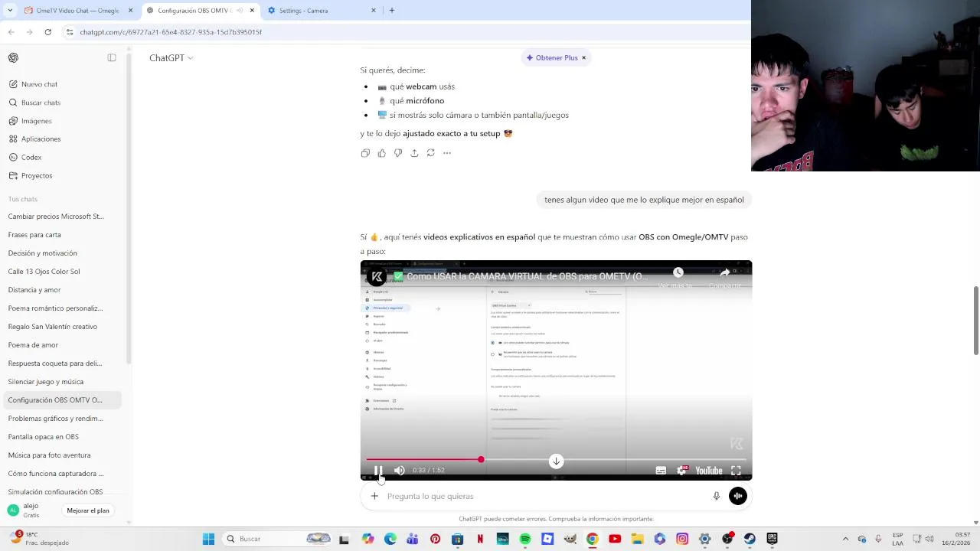
Task: Open YouTube app from taskbar
Action: [x=615, y=539]
